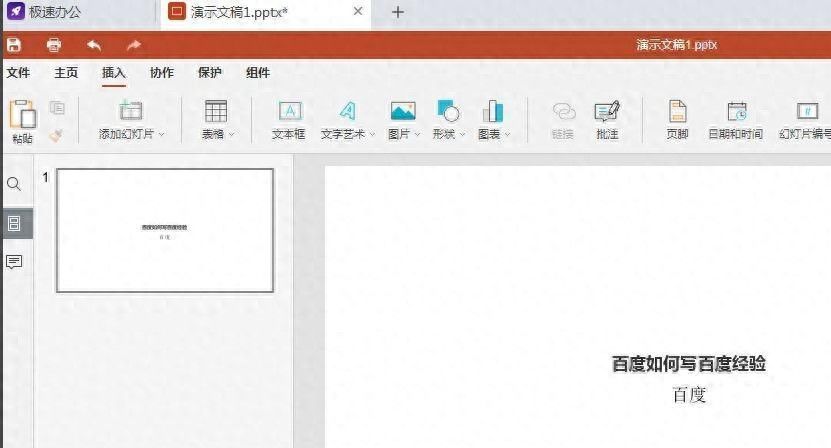Click the slide title 百度如何写百度经验
Screen dimensions: 831x448
pyautogui.click(x=688, y=364)
